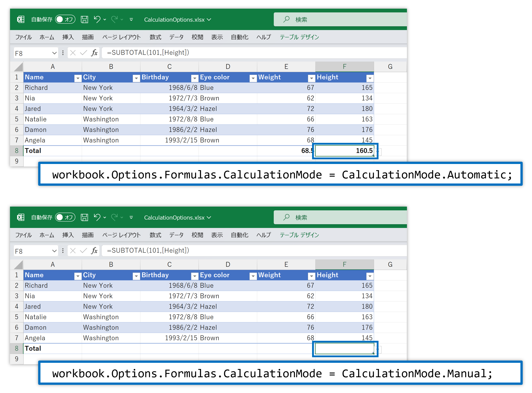Open Eye color filter dropdown, top table
The width and height of the screenshot is (532, 393).
(253, 78)
